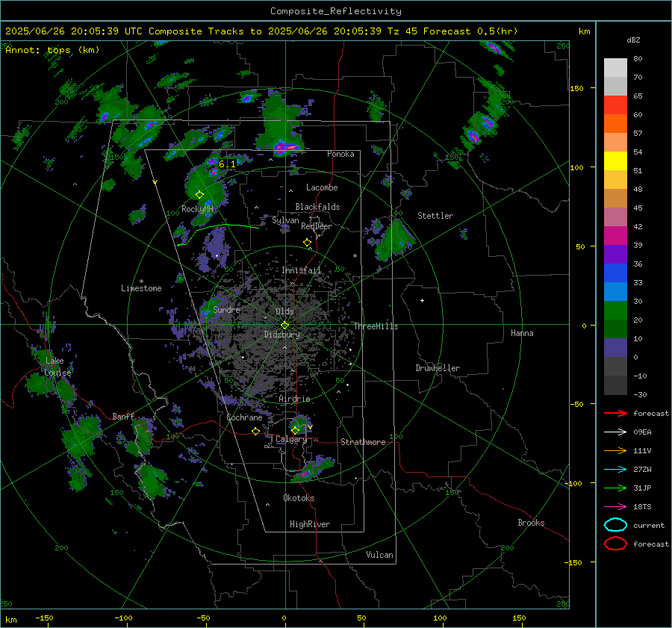Select the white 09EA arrow legend entry
This screenshot has height=628, width=672.
click(x=615, y=432)
